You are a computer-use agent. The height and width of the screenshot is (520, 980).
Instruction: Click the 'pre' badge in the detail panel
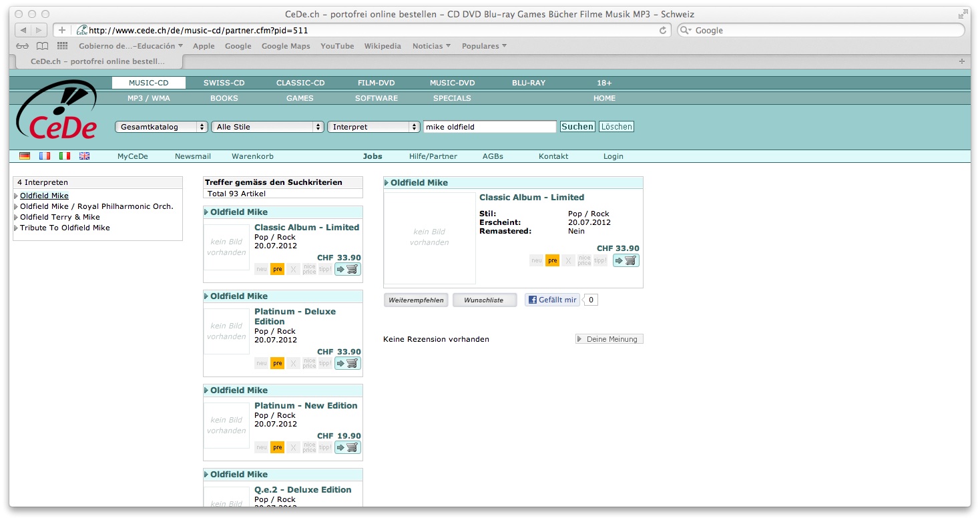point(552,260)
